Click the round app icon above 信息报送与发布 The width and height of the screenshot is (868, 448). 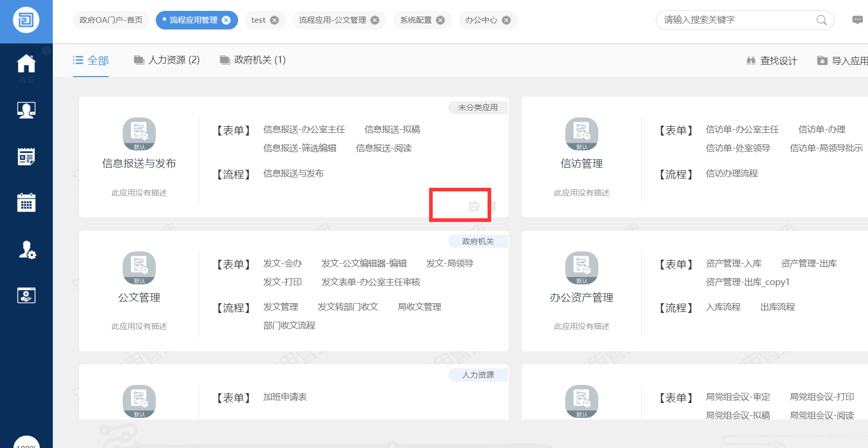pos(139,135)
